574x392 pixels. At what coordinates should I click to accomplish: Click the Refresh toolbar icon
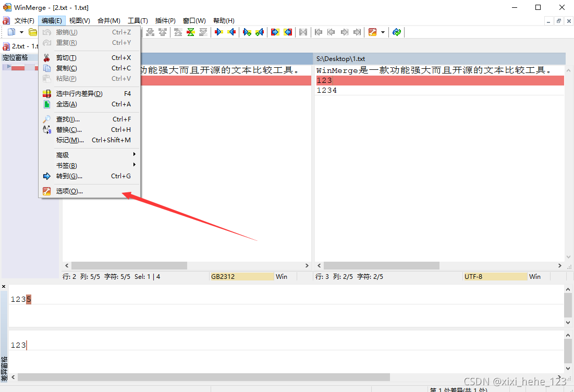397,32
